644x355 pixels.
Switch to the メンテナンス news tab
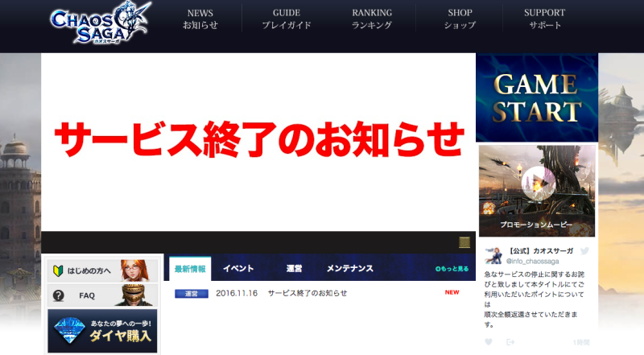(350, 269)
